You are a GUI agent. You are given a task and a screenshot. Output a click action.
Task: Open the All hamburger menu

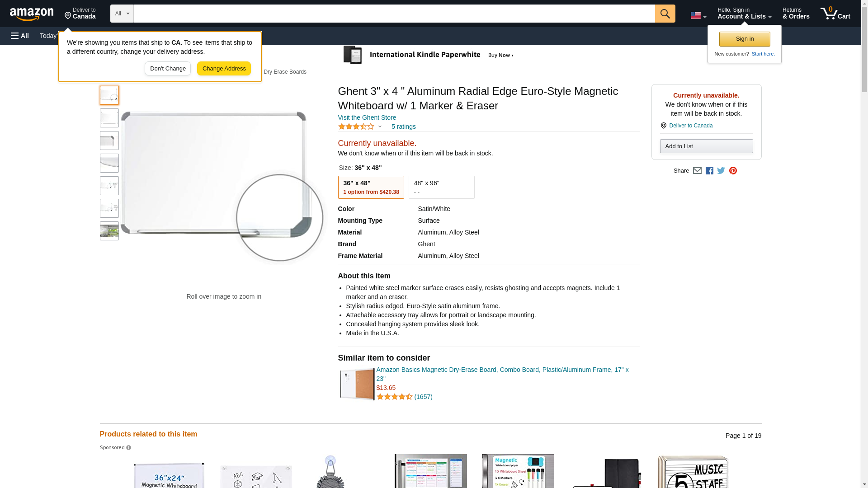tap(20, 36)
